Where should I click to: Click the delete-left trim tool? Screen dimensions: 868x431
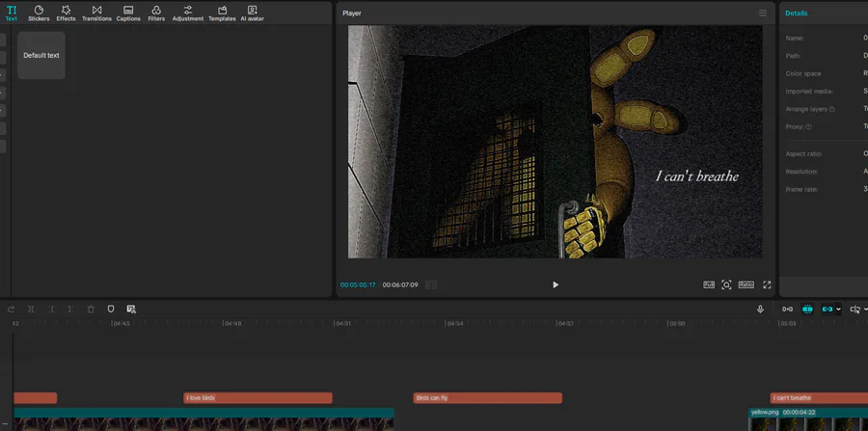coord(51,310)
